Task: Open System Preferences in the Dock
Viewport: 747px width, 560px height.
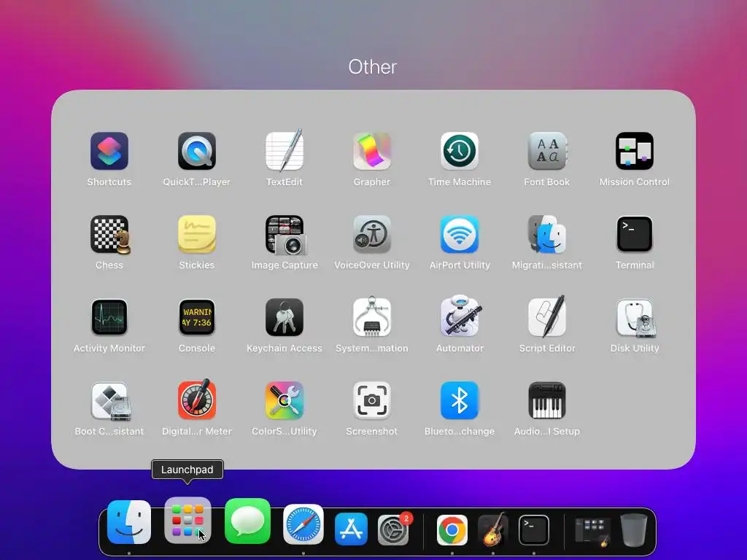Action: pos(393,529)
